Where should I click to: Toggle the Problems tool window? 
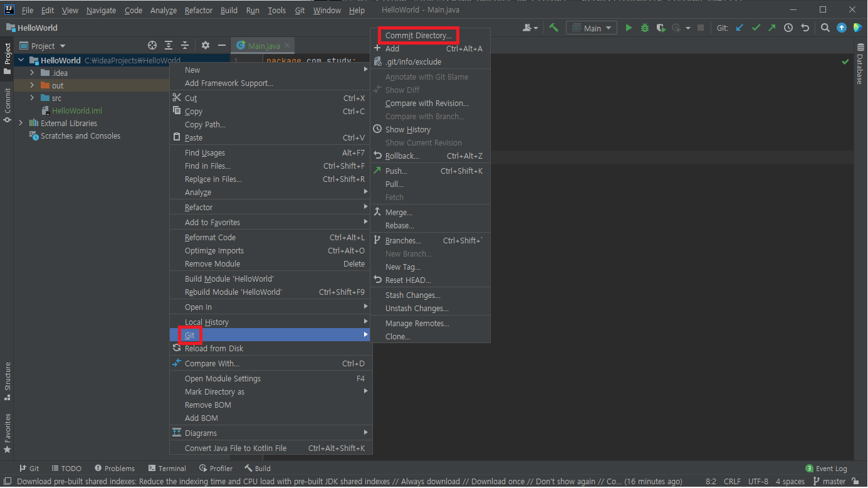[115, 468]
